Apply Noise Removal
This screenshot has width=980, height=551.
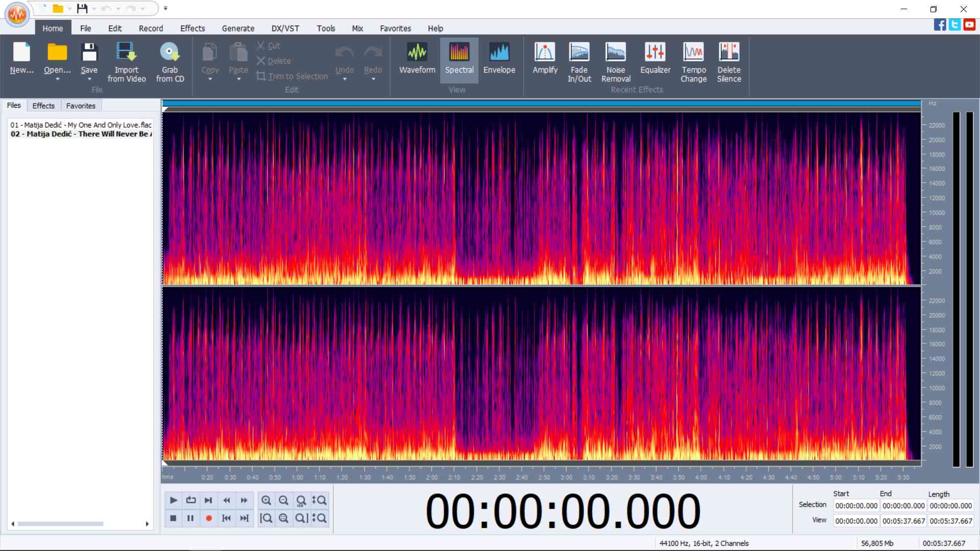coord(615,60)
